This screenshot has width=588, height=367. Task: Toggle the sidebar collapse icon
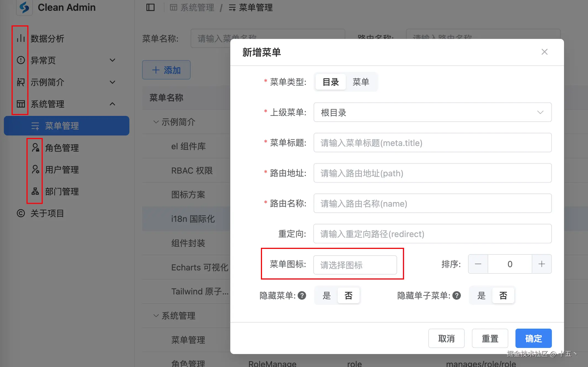[x=150, y=7]
